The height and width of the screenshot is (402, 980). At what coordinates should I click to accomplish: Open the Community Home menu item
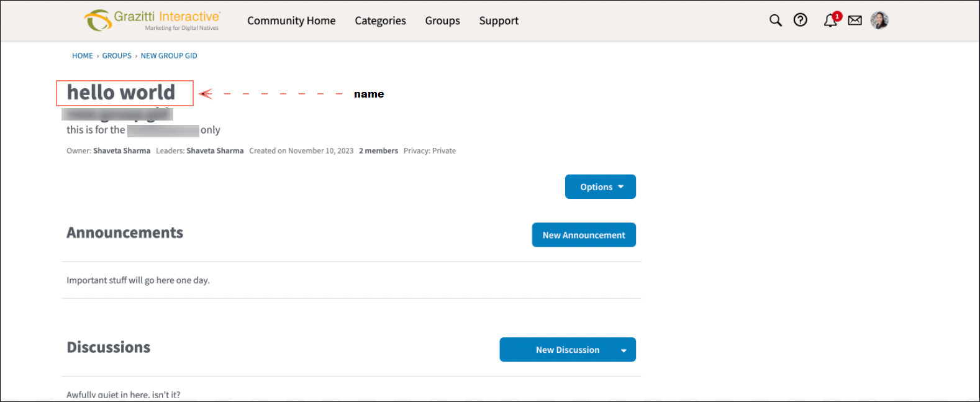coord(291,21)
